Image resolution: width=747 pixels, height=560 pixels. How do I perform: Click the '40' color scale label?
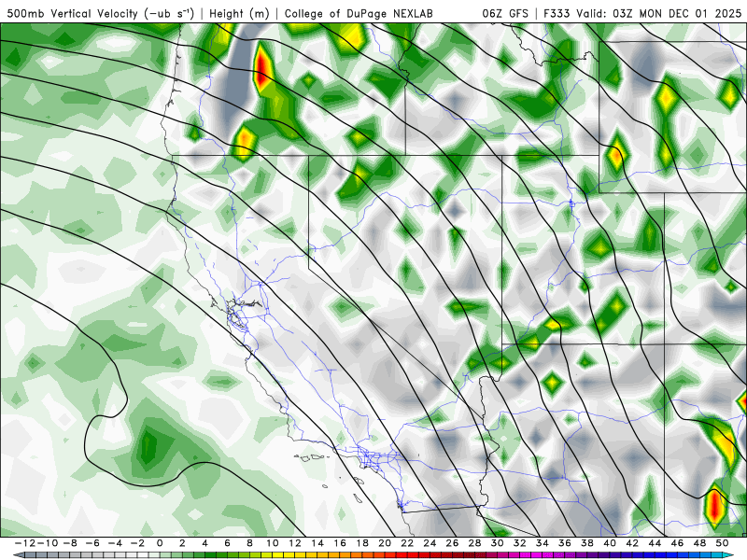tap(610, 543)
